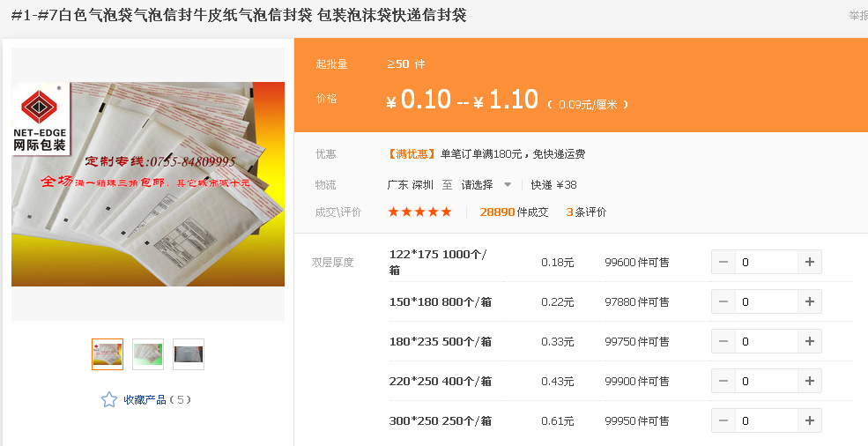Image resolution: width=868 pixels, height=446 pixels.
Task: Click the 举报 report link
Action: point(858,16)
